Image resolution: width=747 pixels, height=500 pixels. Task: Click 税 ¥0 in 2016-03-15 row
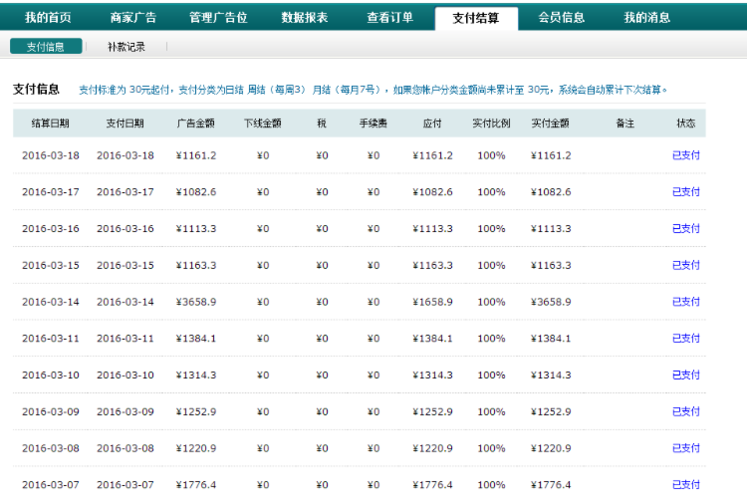[322, 265]
